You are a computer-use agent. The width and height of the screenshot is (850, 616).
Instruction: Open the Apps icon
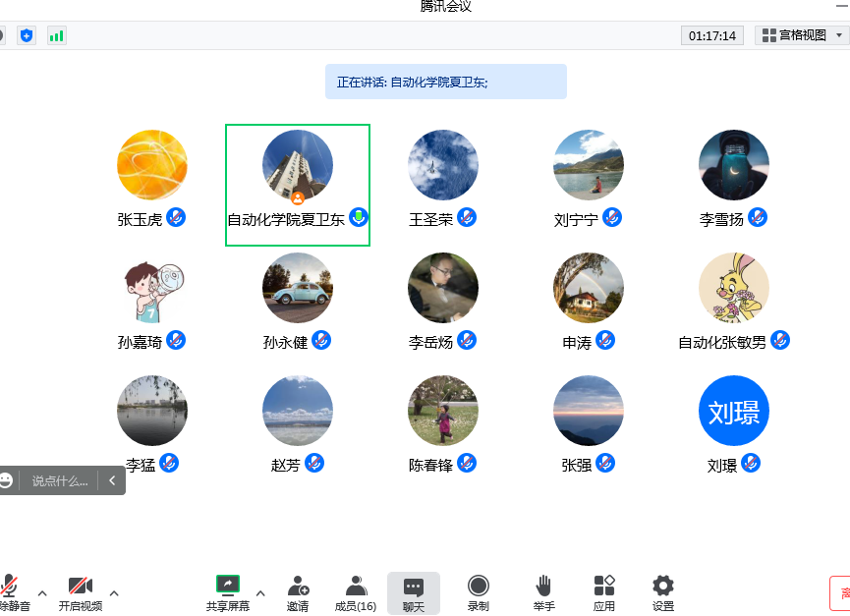click(604, 591)
